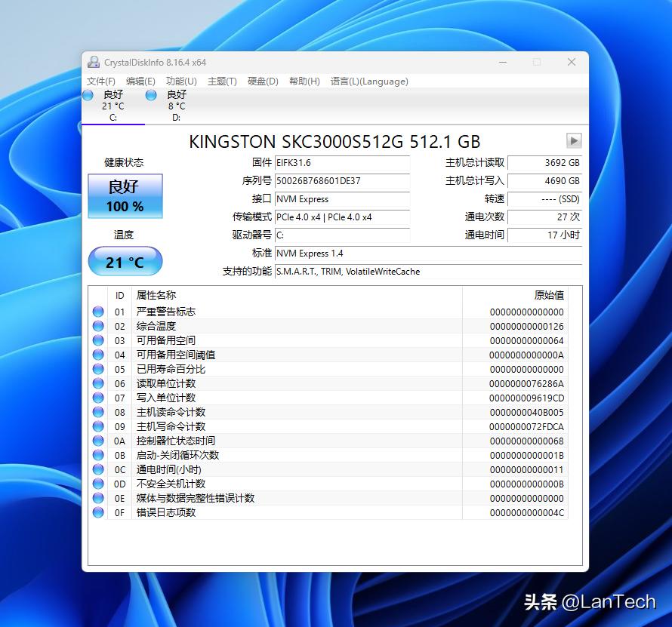This screenshot has width=672, height=627.
Task: Click the blue health status circle for drive C:
Action: [88, 96]
